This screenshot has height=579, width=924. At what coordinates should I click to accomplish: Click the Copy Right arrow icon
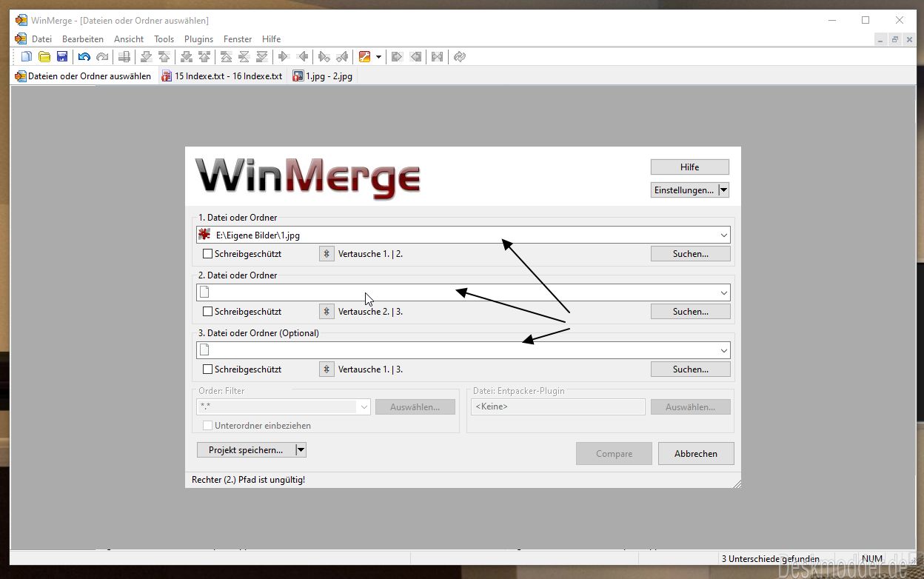[284, 56]
